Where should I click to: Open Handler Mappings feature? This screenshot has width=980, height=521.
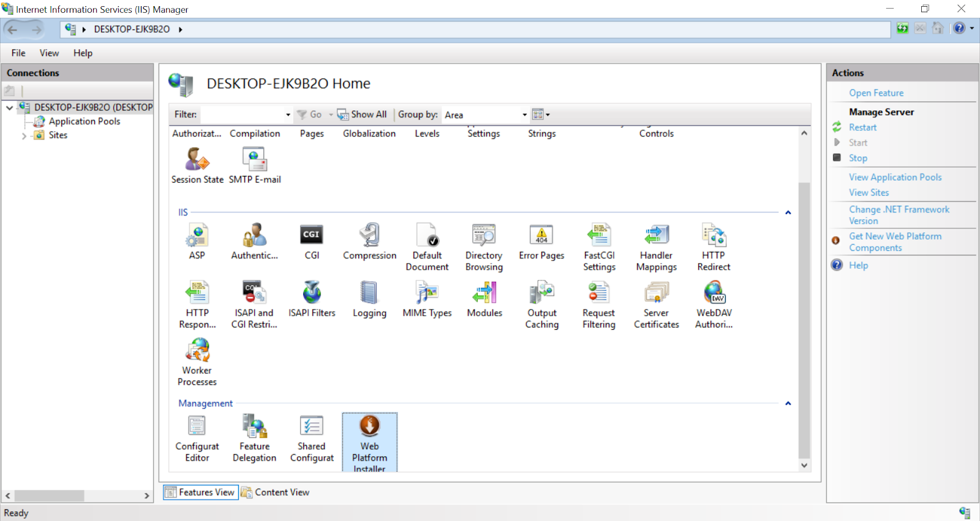click(x=656, y=247)
